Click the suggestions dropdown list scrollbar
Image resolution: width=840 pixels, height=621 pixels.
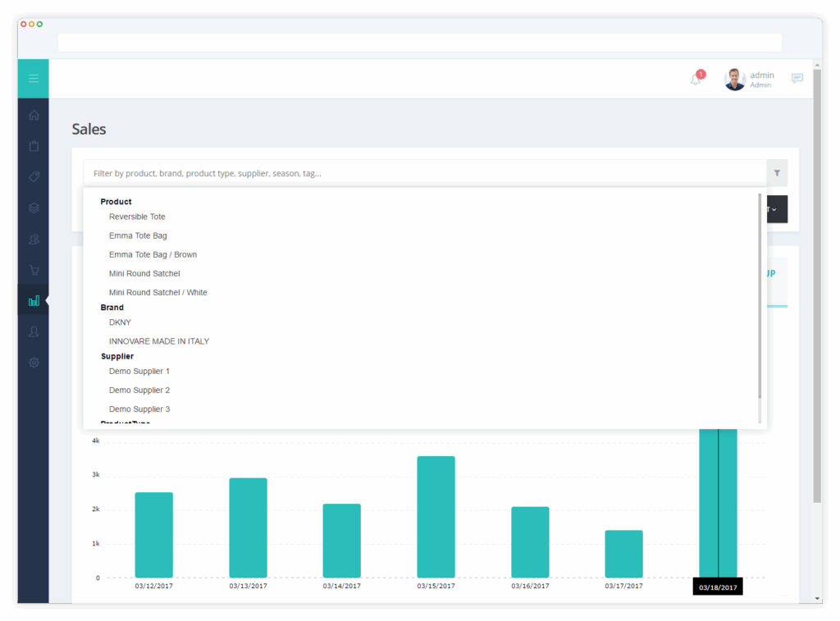pos(760,296)
